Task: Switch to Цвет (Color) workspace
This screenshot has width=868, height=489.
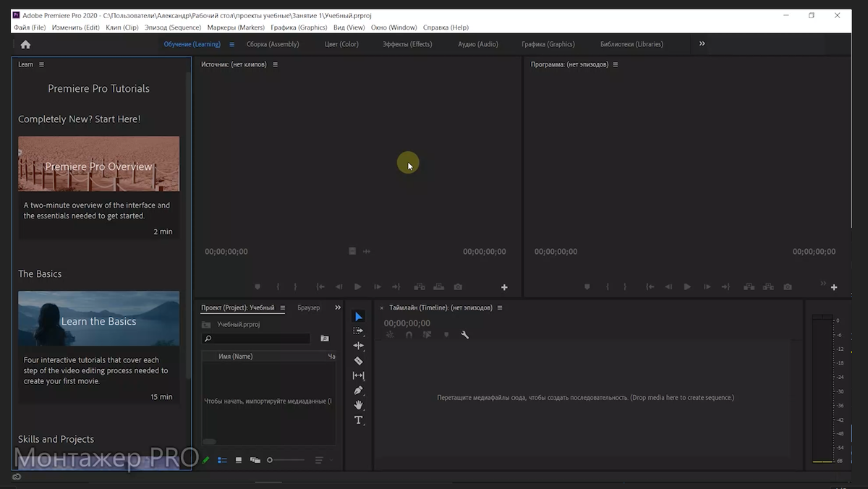Action: click(x=341, y=44)
